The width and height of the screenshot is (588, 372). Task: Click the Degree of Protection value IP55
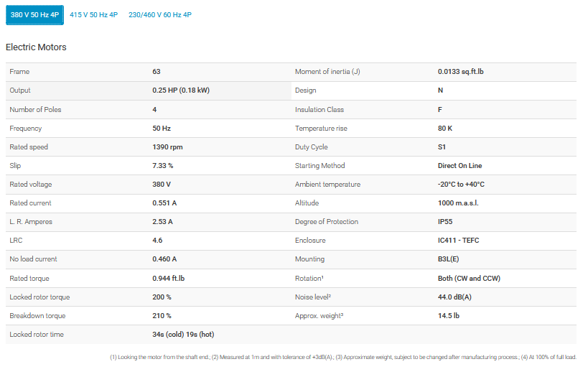(x=447, y=222)
